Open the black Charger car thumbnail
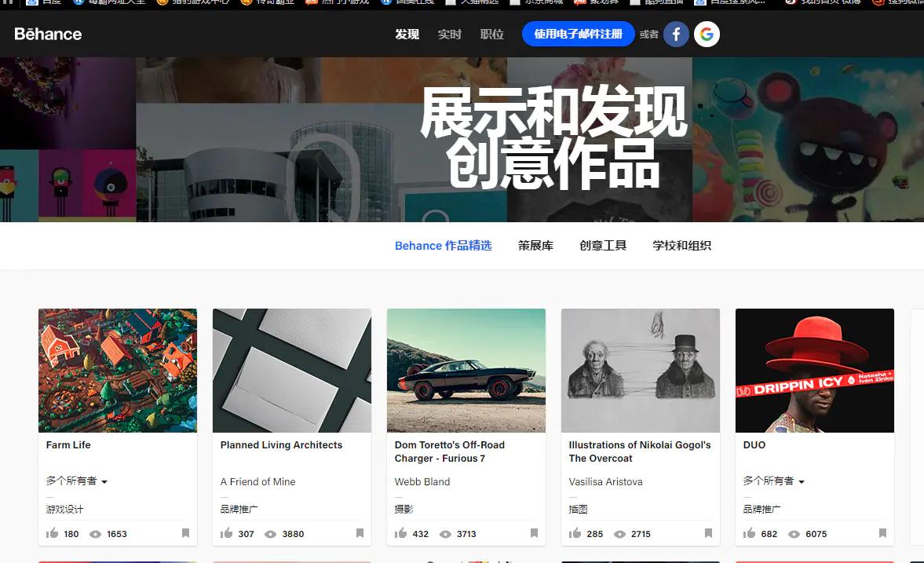Image resolution: width=924 pixels, height=563 pixels. pyautogui.click(x=466, y=370)
